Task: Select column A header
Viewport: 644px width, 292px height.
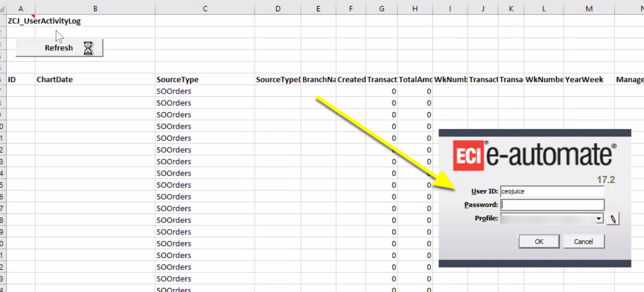Action: [x=21, y=8]
